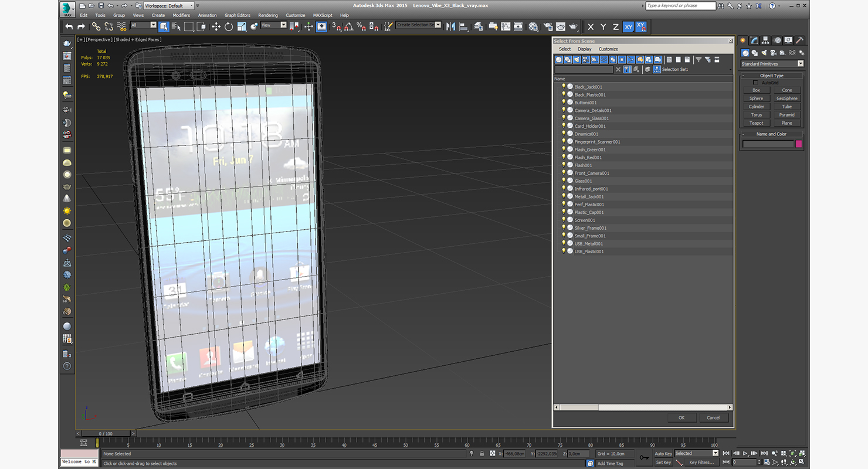Click the Render Production teapot icon
The image size is (868, 469).
[573, 26]
